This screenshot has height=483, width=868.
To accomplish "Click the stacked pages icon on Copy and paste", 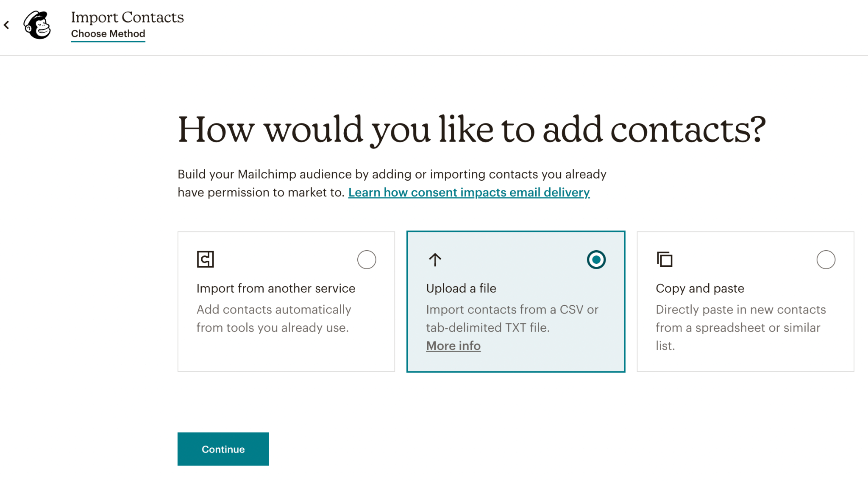I will 665,260.
